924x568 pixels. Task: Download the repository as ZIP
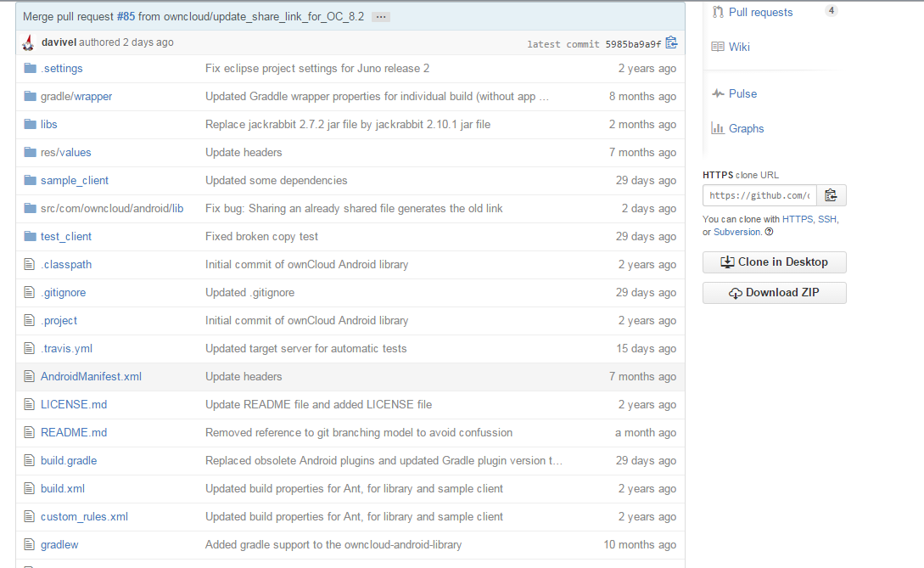775,293
